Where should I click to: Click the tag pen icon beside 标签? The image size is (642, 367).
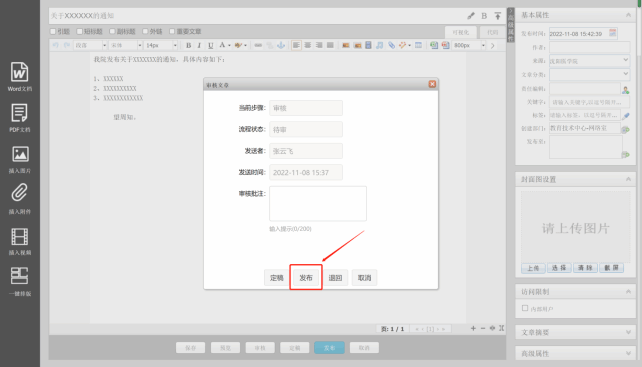pos(626,116)
